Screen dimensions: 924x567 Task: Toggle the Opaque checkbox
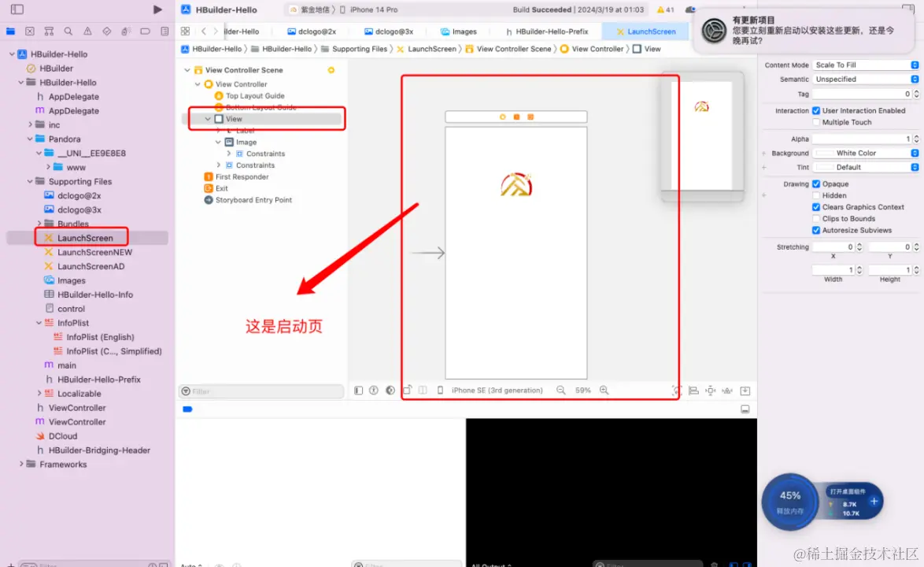pos(816,184)
